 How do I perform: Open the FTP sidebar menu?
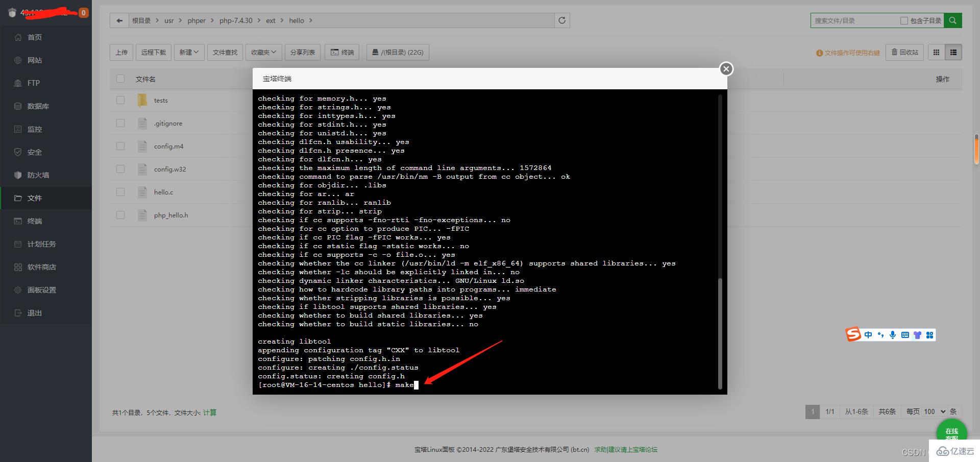[x=46, y=83]
